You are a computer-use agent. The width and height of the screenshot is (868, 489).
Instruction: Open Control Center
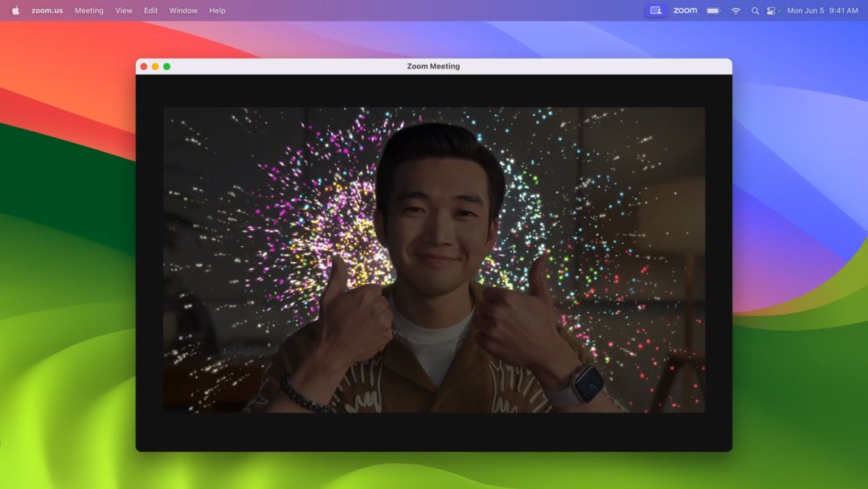tap(772, 10)
